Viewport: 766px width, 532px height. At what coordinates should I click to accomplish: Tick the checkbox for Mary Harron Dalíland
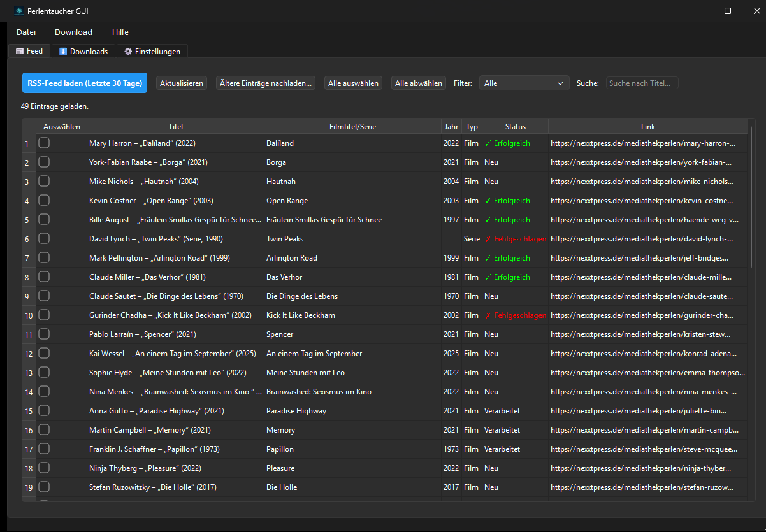(x=44, y=143)
